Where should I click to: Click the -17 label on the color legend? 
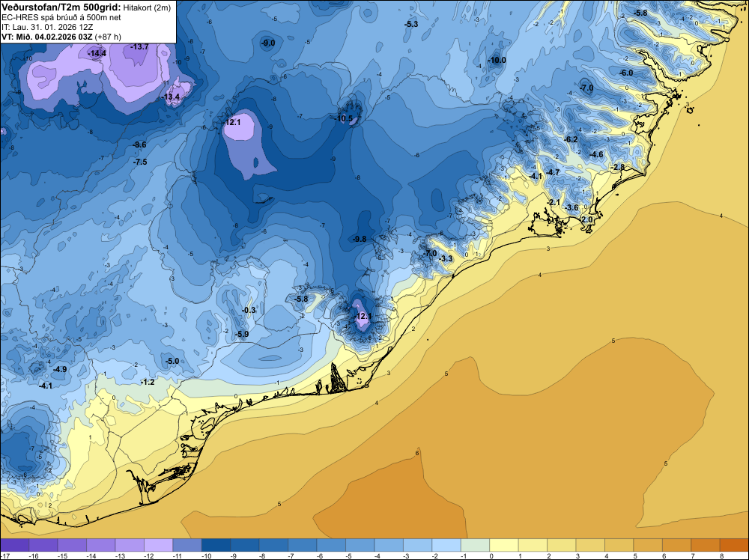[4, 556]
